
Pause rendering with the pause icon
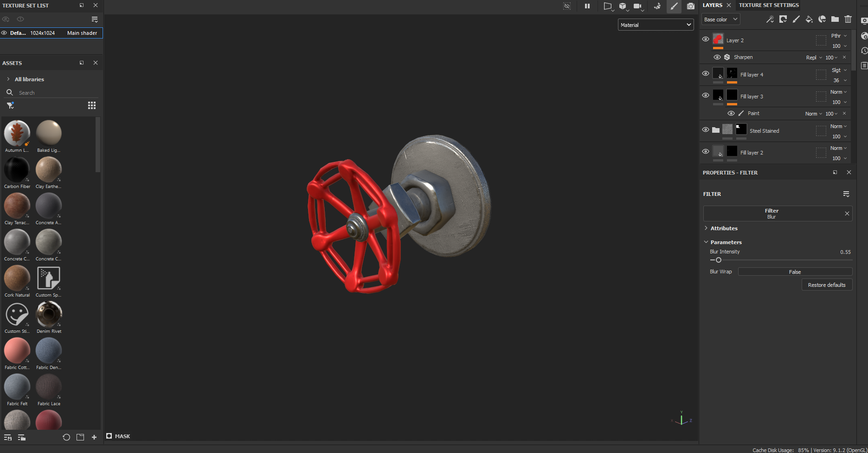[587, 6]
